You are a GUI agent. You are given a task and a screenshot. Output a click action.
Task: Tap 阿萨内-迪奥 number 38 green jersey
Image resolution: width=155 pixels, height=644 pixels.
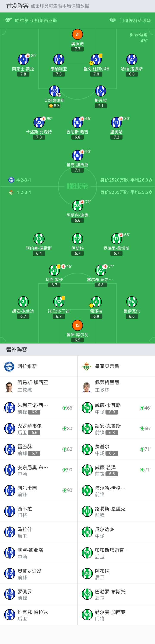click(77, 206)
